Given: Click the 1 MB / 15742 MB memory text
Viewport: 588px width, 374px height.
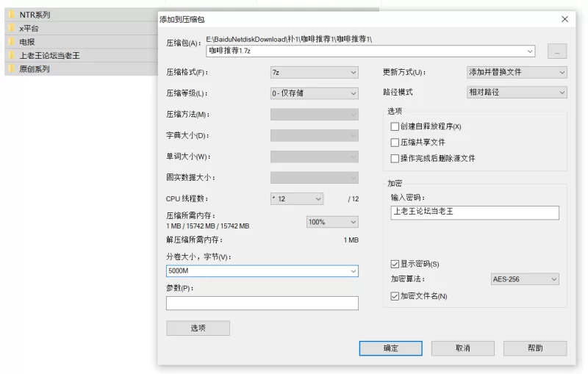Looking at the screenshot, I should click(208, 226).
